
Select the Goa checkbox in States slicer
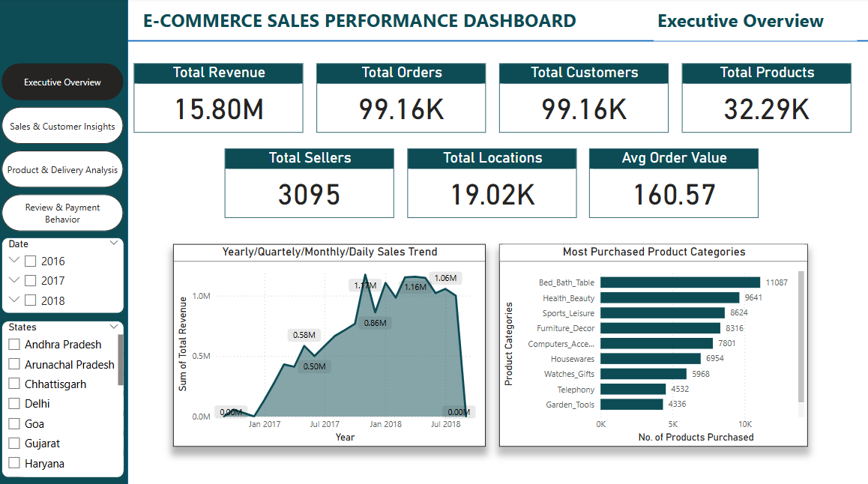tap(13, 423)
